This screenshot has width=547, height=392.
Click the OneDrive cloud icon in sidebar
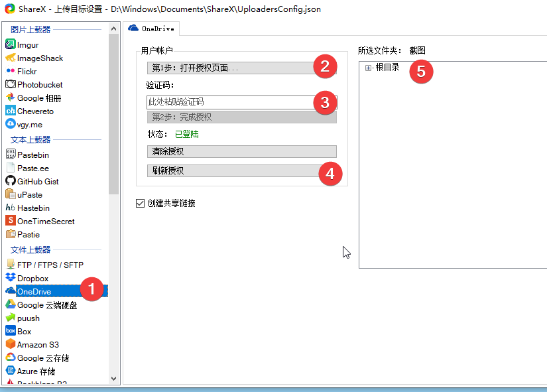11,291
